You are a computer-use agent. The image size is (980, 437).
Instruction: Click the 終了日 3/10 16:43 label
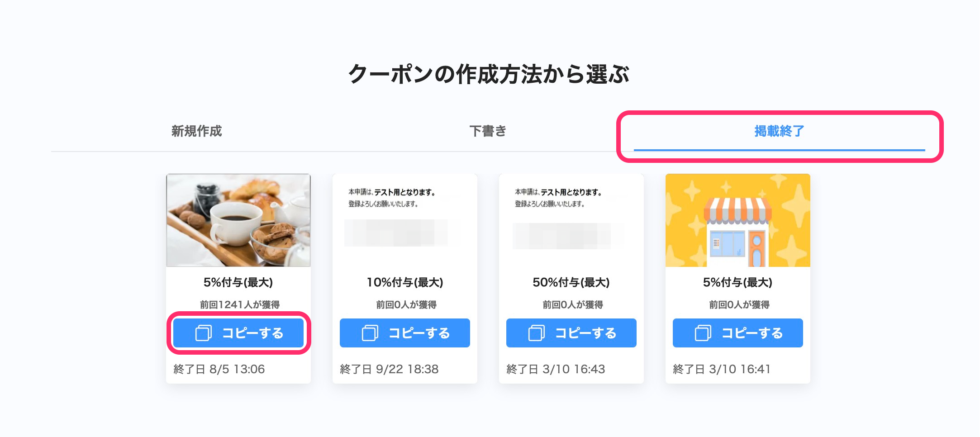tap(556, 369)
